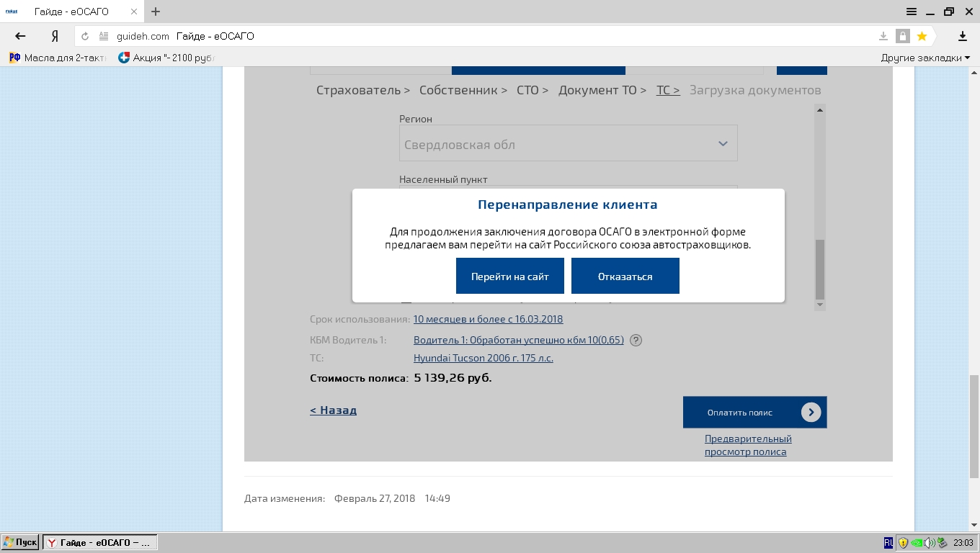Click the RU language indicator in taskbar

coord(888,543)
